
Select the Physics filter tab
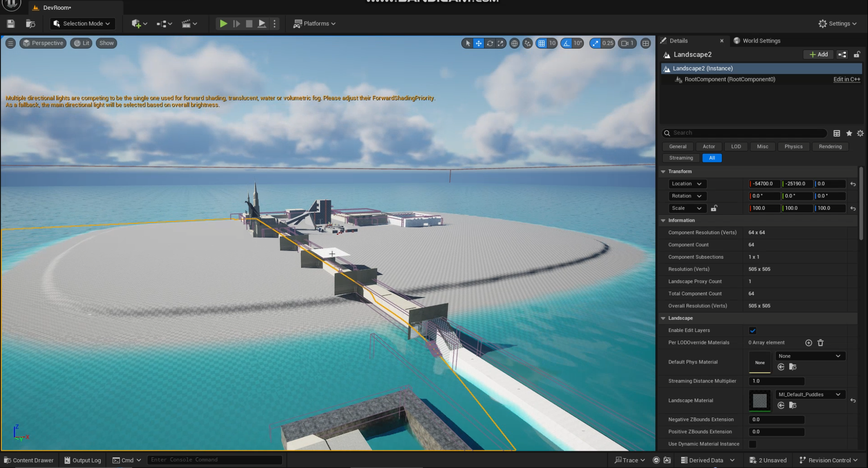click(793, 147)
